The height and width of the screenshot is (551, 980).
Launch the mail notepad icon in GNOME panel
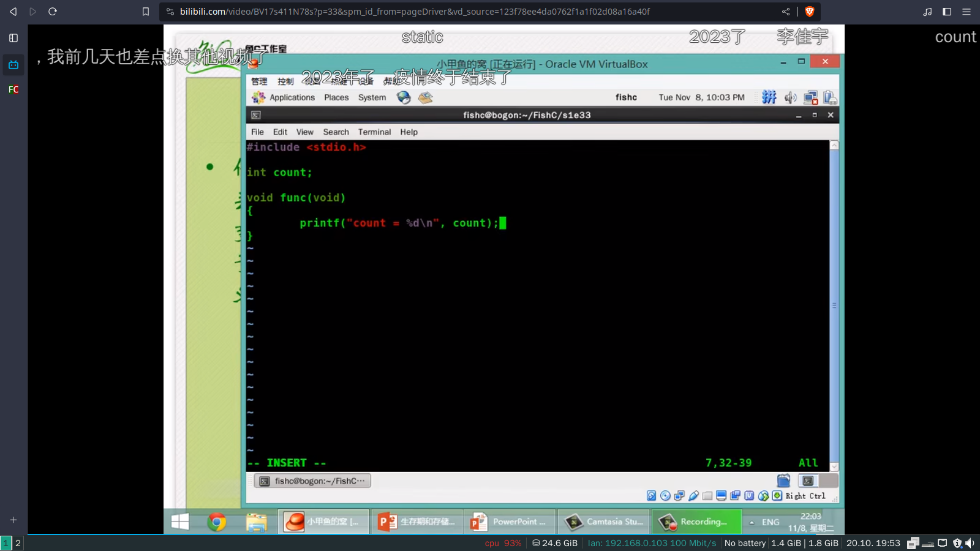click(x=426, y=97)
